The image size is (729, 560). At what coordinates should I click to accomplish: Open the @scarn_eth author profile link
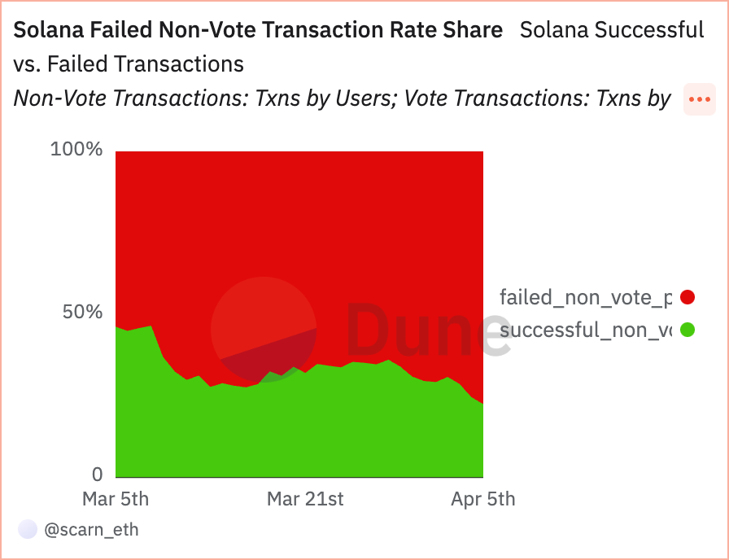tap(91, 529)
